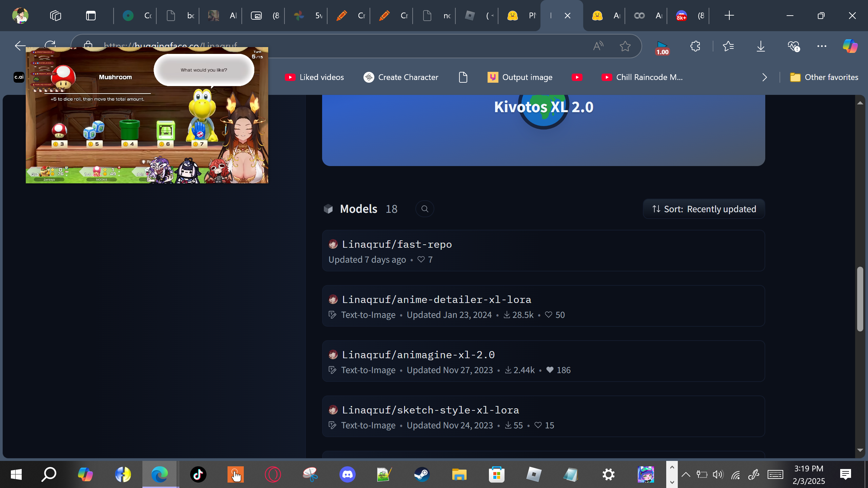868x488 pixels.
Task: Switch to the pinwheel-icon tab labeled '5v'
Action: (306, 16)
